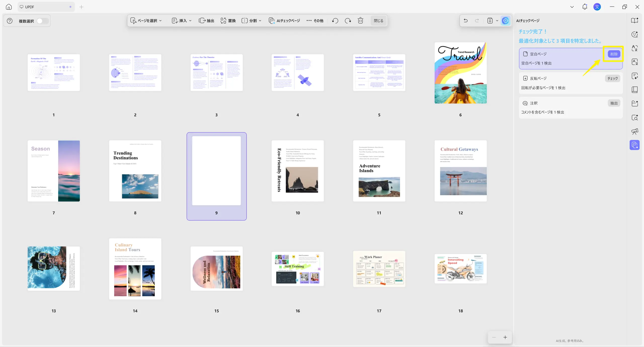Open the translate icon in right sidebar
Image resolution: width=644 pixels, height=347 pixels.
tap(635, 48)
